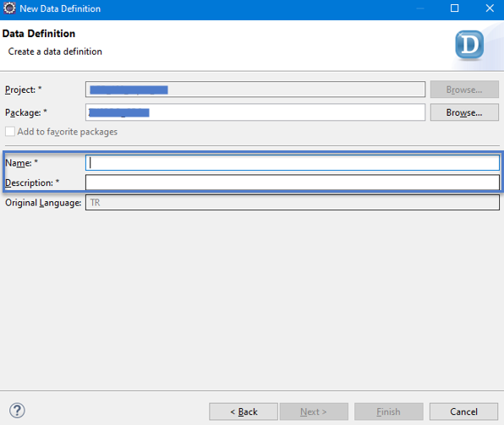
Task: Open the help question mark icon
Action: coord(17,411)
